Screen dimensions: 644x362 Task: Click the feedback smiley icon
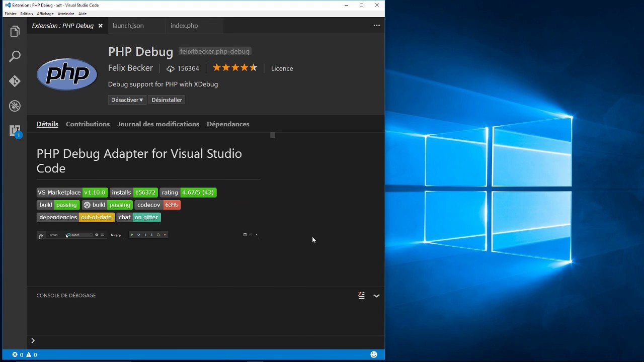pos(374,354)
